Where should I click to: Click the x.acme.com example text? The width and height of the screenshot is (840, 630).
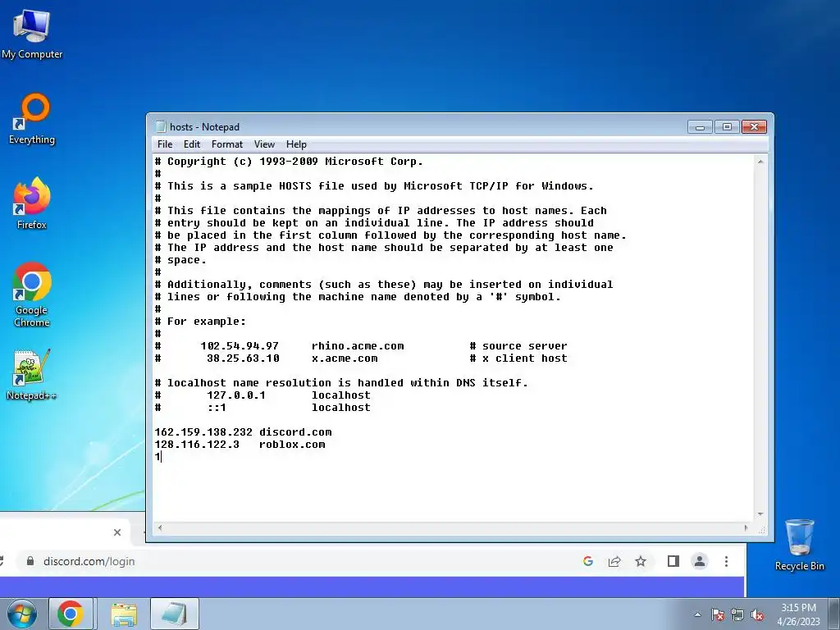coord(345,358)
